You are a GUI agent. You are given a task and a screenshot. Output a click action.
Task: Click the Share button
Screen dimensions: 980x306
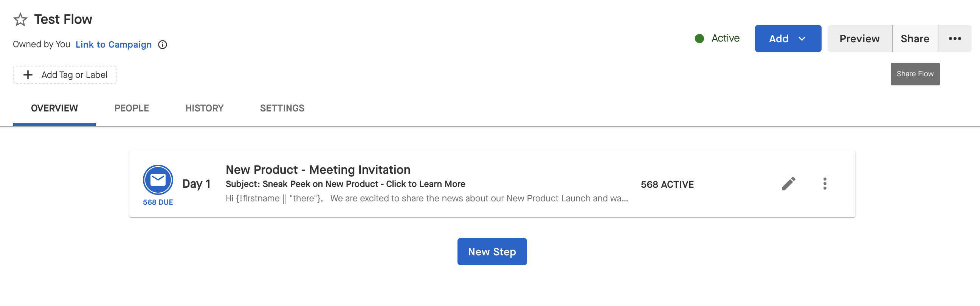(x=915, y=39)
